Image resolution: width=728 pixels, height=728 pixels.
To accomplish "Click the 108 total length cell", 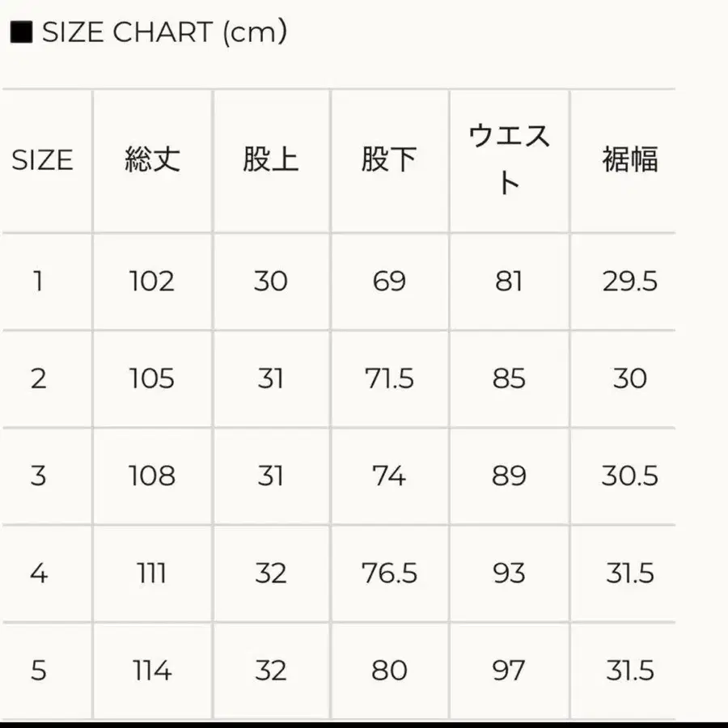I will 152,476.
